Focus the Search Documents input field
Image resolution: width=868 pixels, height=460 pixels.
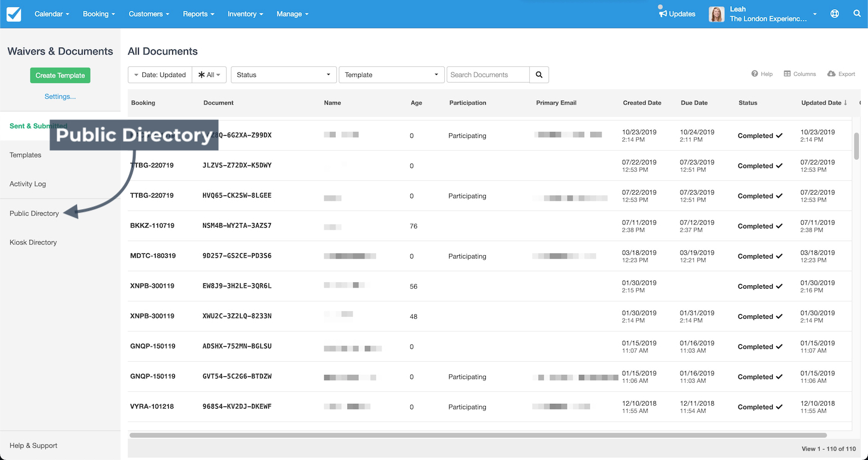488,75
